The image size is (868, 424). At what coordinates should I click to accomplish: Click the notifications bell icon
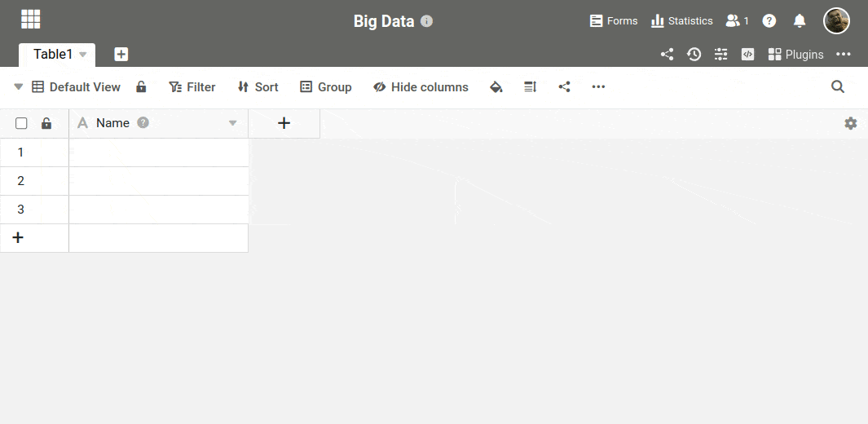click(x=800, y=21)
